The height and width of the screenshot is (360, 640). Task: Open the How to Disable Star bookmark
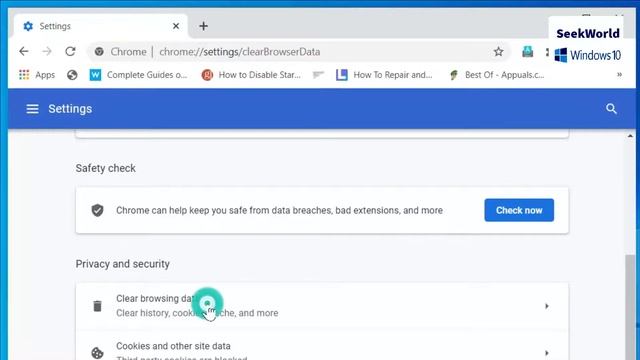251,75
